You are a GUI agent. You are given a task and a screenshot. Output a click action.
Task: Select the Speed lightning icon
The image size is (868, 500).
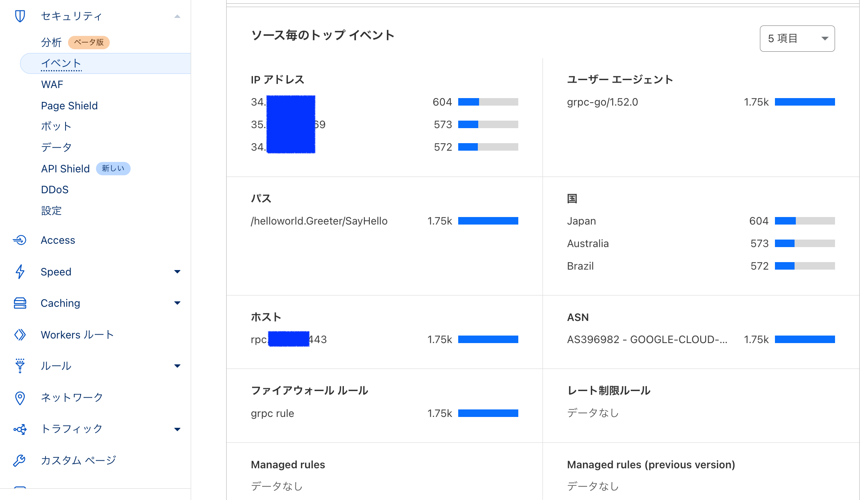click(x=20, y=272)
